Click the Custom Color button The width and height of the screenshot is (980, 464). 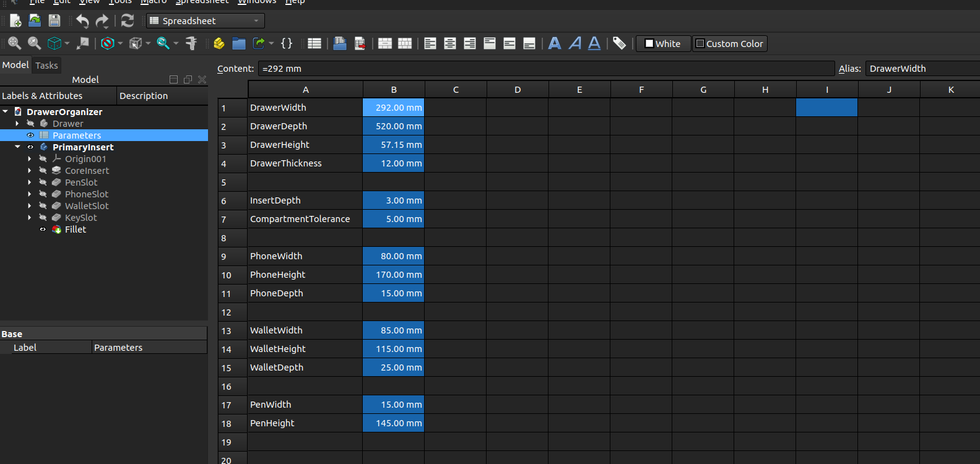pyautogui.click(x=729, y=44)
